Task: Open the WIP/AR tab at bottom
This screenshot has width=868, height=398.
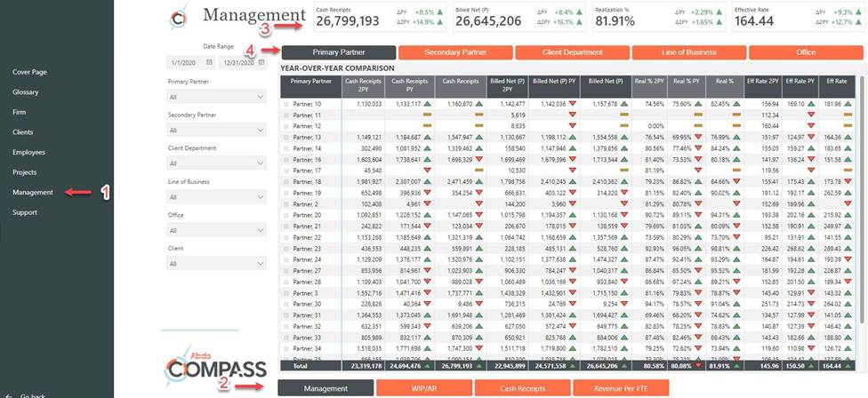Action: pyautogui.click(x=423, y=388)
